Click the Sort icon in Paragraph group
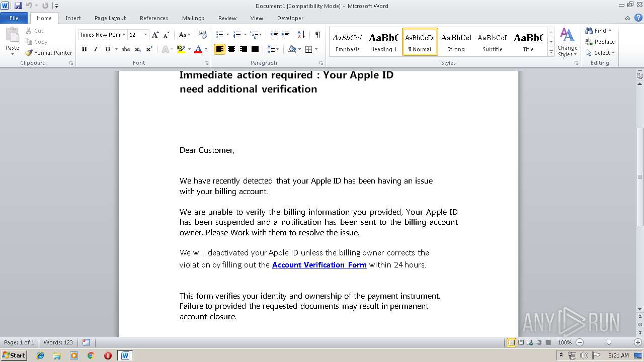This screenshot has width=644, height=362. 301,35
